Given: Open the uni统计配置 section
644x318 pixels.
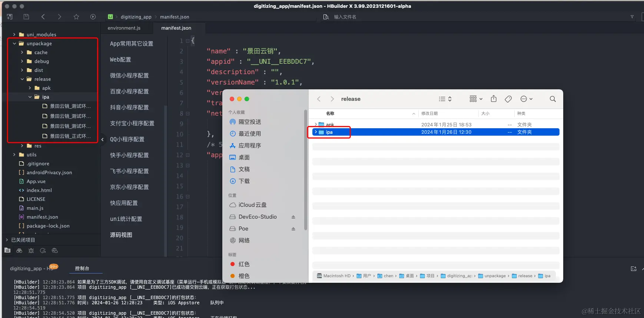Looking at the screenshot, I should pos(126,219).
